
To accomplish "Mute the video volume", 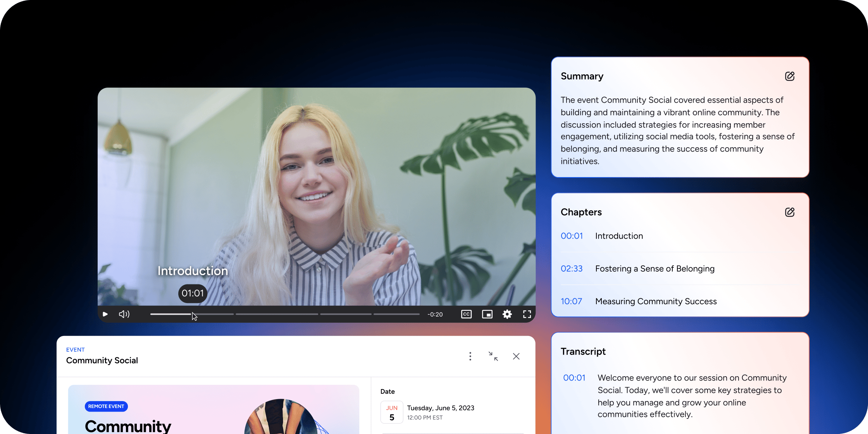I will [124, 314].
